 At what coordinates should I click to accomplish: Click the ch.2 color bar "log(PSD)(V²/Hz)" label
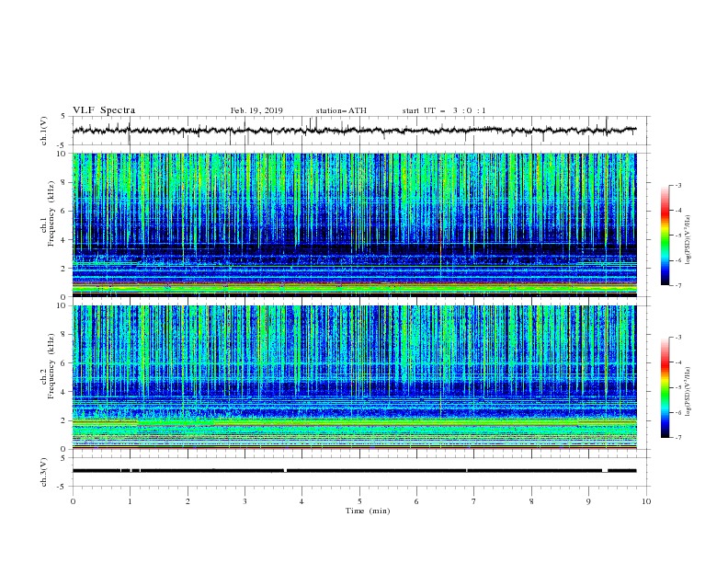click(688, 391)
